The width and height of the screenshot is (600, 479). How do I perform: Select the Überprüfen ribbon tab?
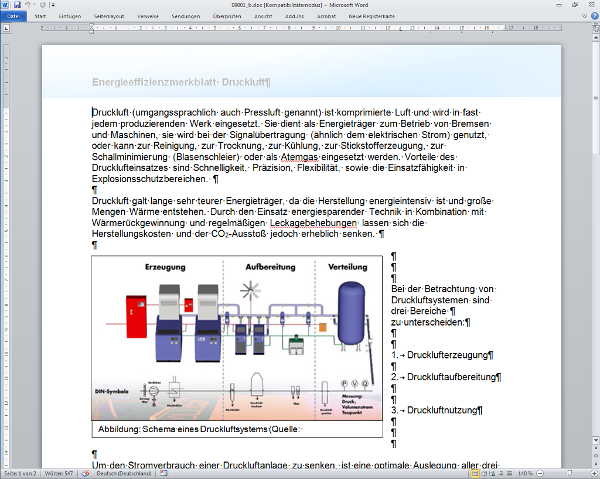[x=226, y=17]
